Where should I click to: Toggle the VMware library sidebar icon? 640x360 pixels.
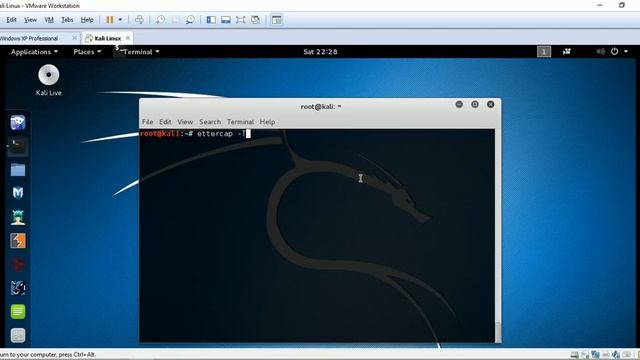211,20
